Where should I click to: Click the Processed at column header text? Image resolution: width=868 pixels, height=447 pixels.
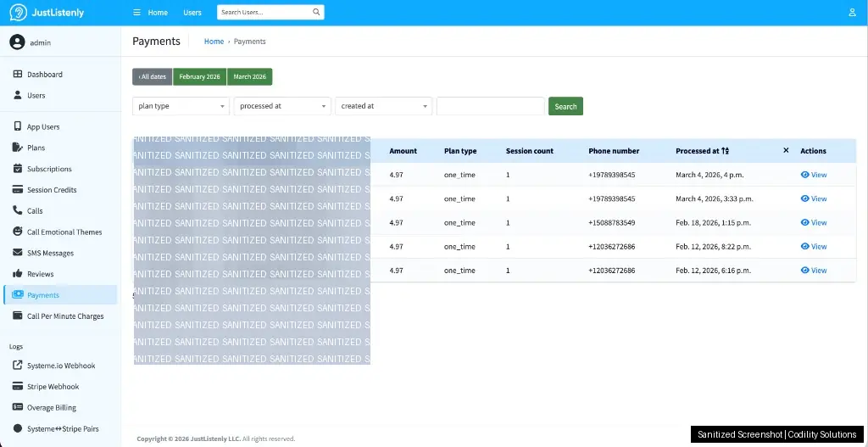pyautogui.click(x=698, y=151)
